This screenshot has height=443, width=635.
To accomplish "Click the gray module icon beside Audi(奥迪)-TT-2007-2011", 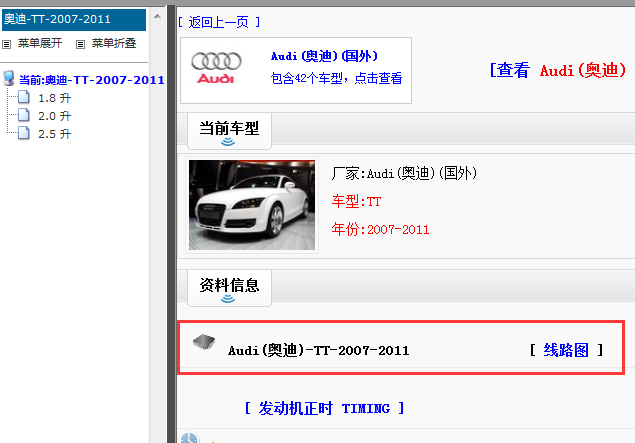I will coord(204,343).
